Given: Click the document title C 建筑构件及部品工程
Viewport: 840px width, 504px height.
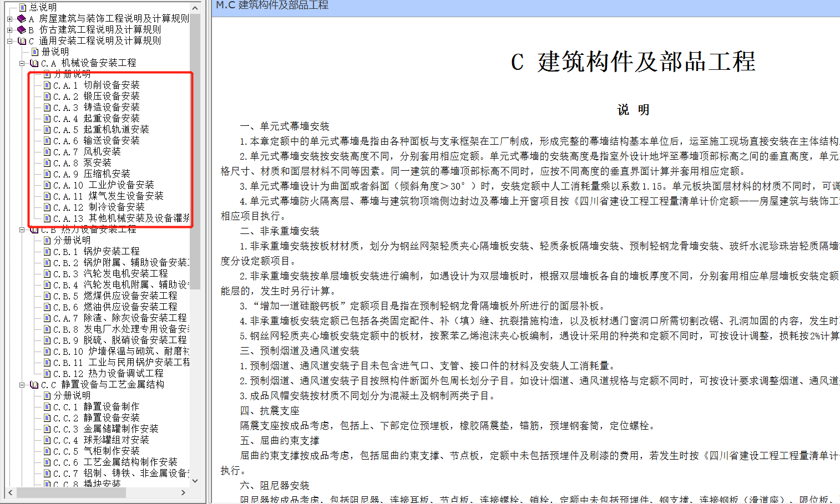Looking at the screenshot, I should click(633, 62).
